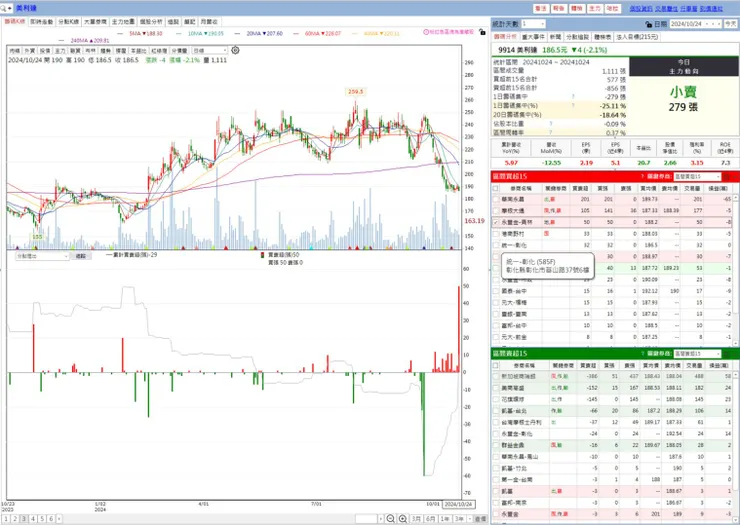
Task: Click the 2024/10/24 date marker on chart axis
Action: pyautogui.click(x=458, y=504)
